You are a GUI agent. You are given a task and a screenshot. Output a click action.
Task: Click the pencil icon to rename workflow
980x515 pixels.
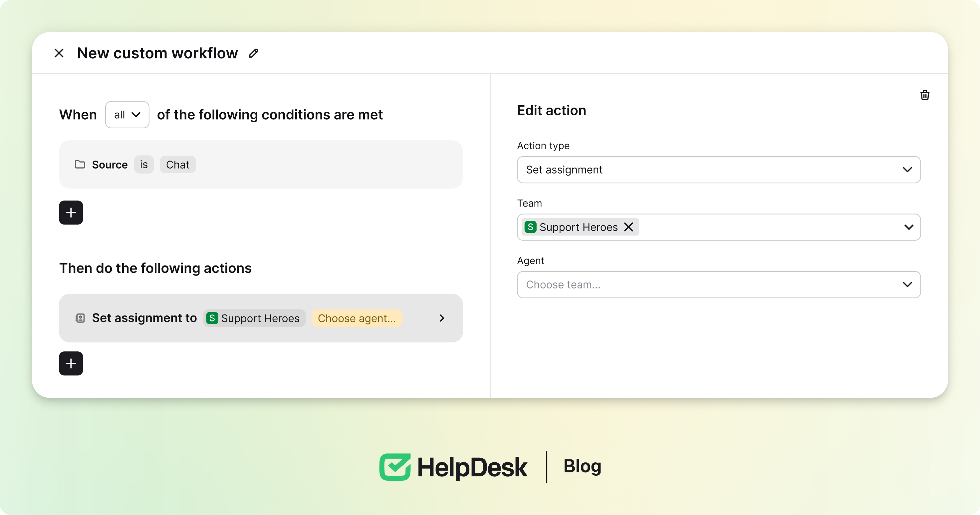[x=254, y=53]
